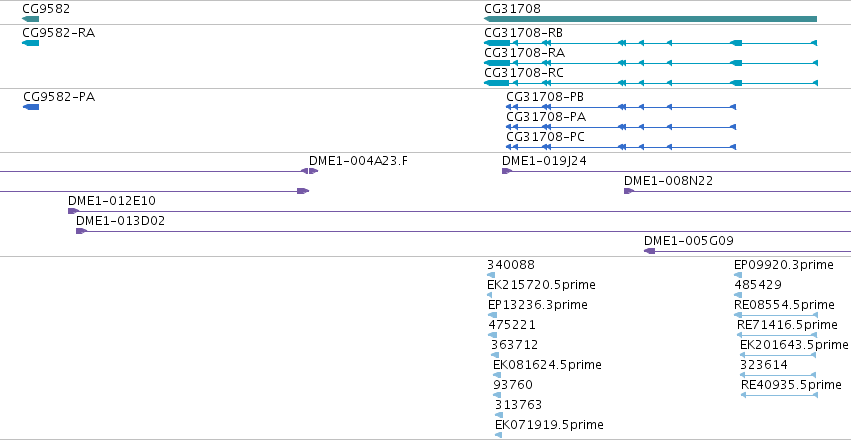The image size is (851, 440).
Task: Select transcript CG31708-RC label
Action: (x=524, y=73)
